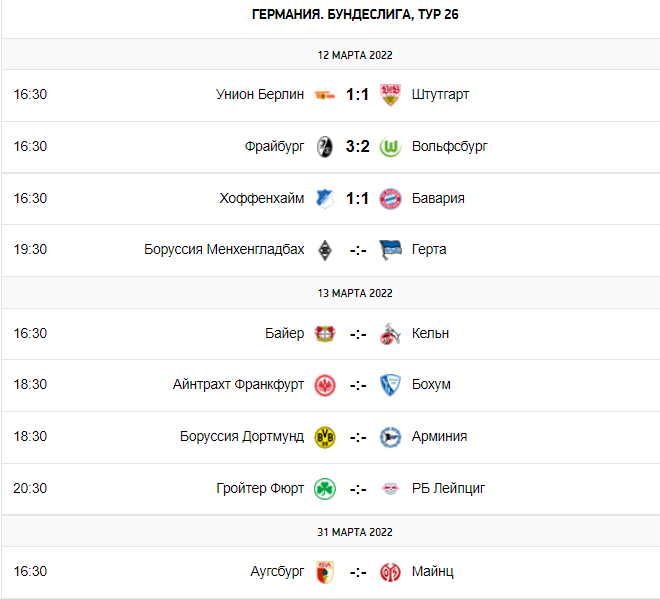Open the Фрайбург 3:2 Вольфсбург score
This screenshot has width=660, height=599.
click(358, 146)
